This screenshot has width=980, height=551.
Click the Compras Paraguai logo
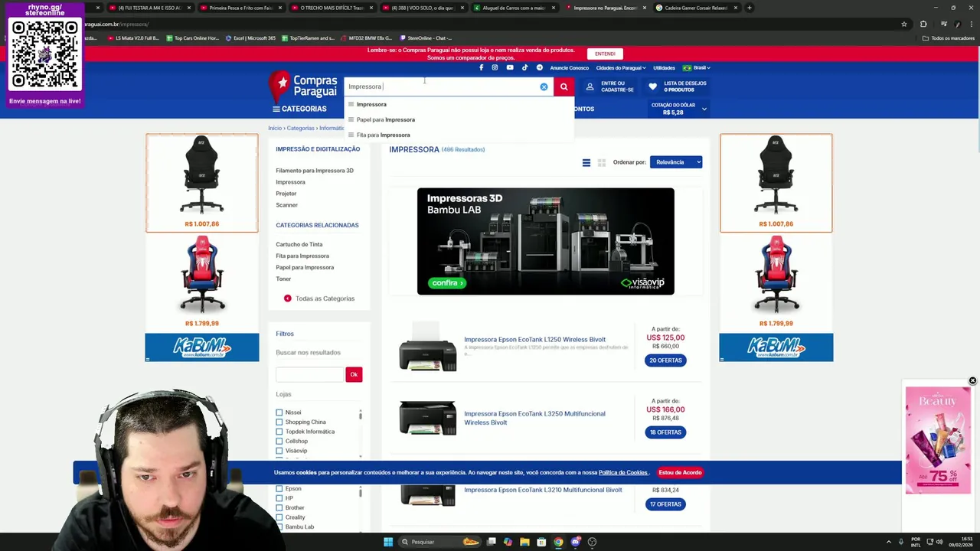303,86
